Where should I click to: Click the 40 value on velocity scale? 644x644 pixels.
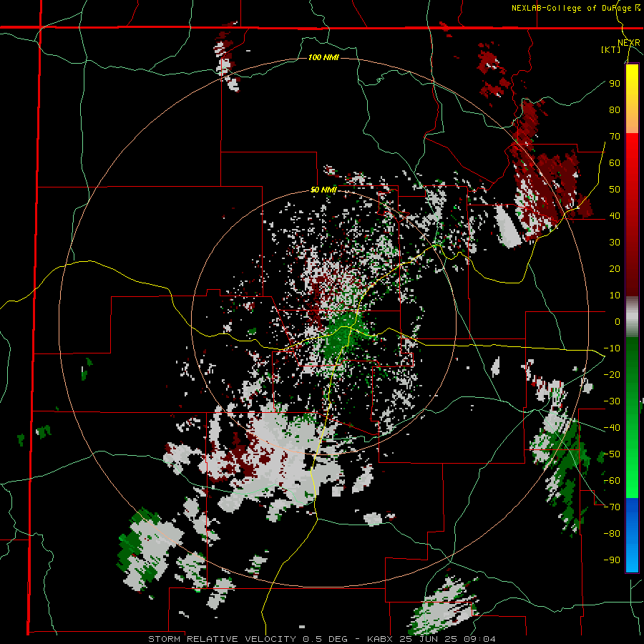coord(615,216)
